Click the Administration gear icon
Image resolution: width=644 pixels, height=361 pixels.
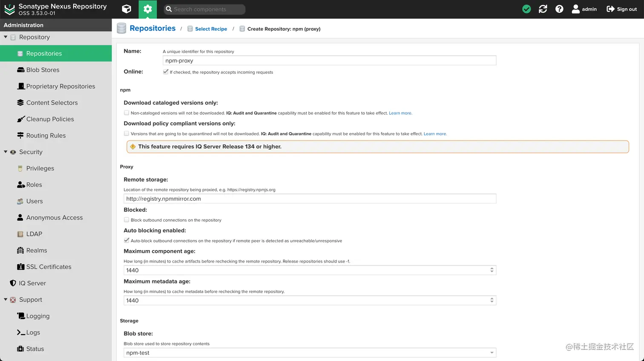tap(148, 9)
